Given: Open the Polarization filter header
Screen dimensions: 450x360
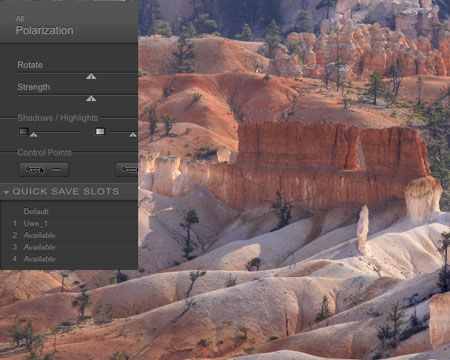Looking at the screenshot, I should (45, 30).
